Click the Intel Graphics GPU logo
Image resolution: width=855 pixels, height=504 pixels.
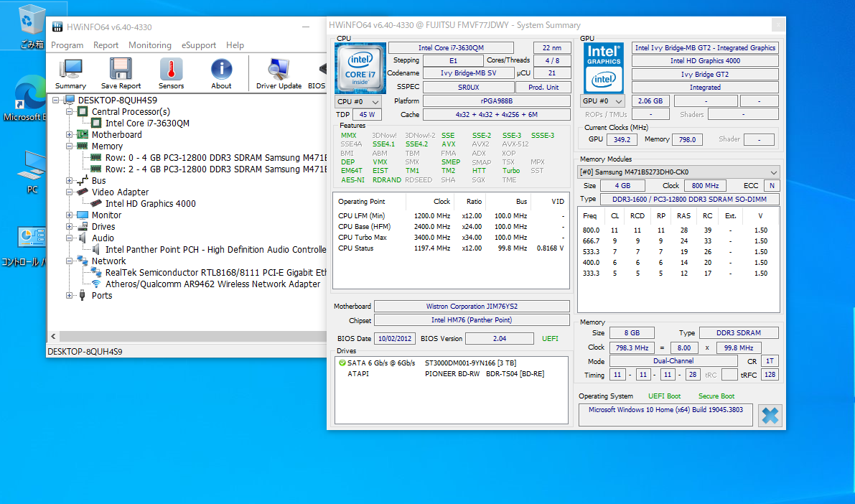[x=604, y=67]
